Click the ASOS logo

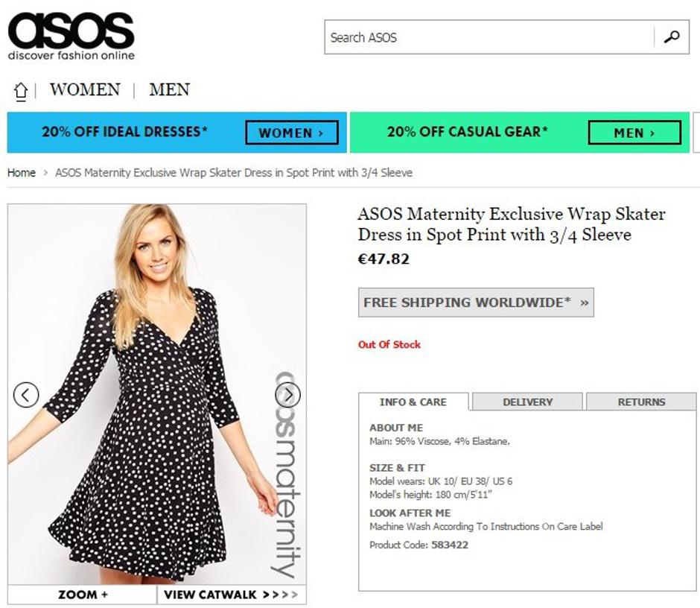click(70, 31)
